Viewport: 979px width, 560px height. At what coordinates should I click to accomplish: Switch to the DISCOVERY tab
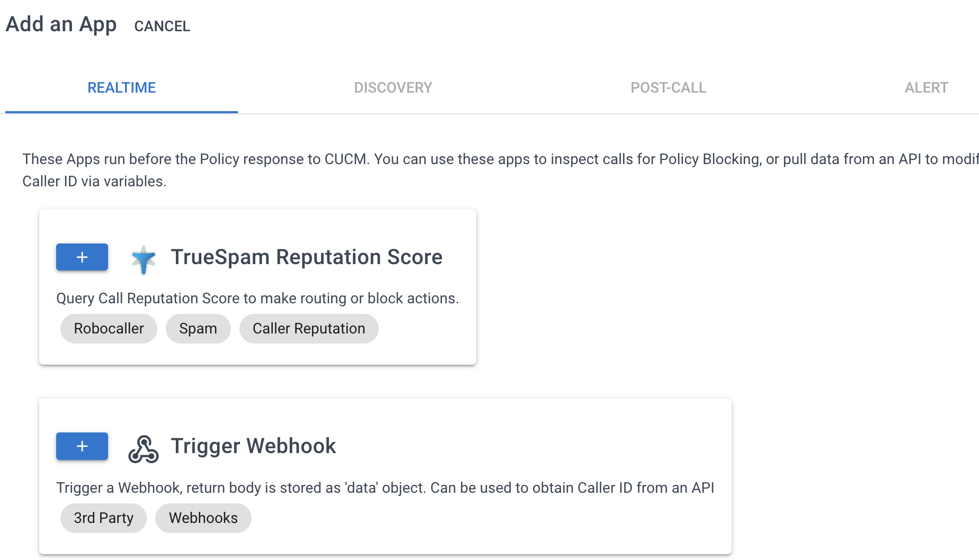coord(393,87)
